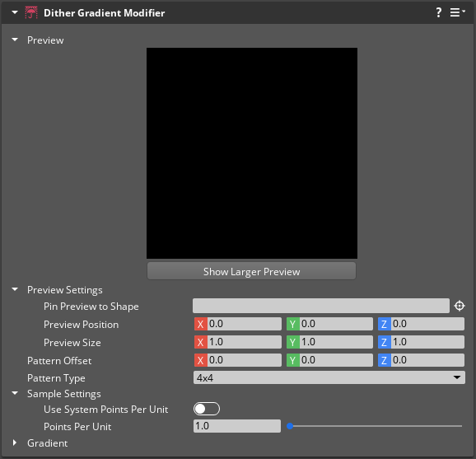Click the Points Per Unit value field

[237, 426]
